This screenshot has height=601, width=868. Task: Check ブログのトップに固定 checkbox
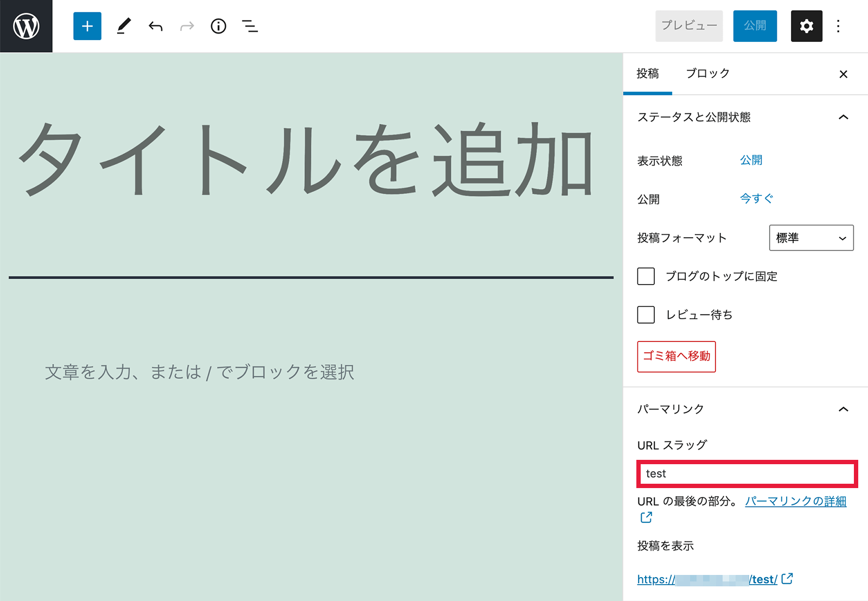(646, 276)
